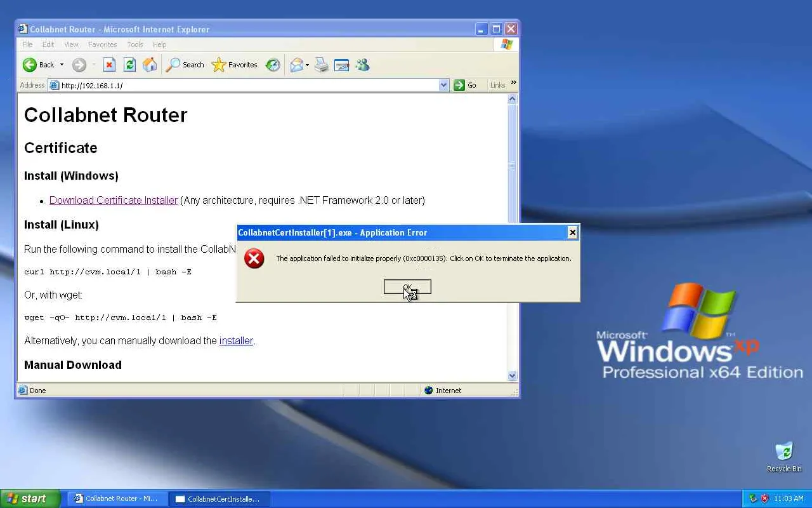The height and width of the screenshot is (508, 812).
Task: Click the Windows flag logo in Internet Explorer
Action: (x=506, y=44)
